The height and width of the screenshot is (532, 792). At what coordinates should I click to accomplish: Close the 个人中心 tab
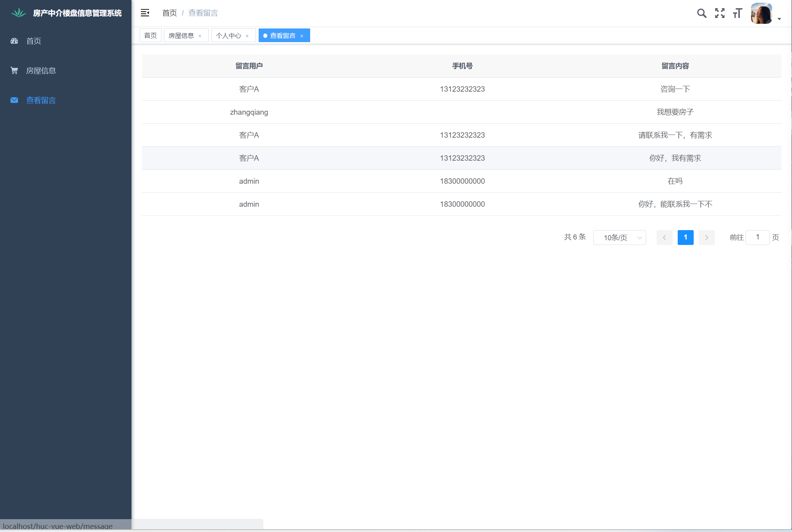247,36
